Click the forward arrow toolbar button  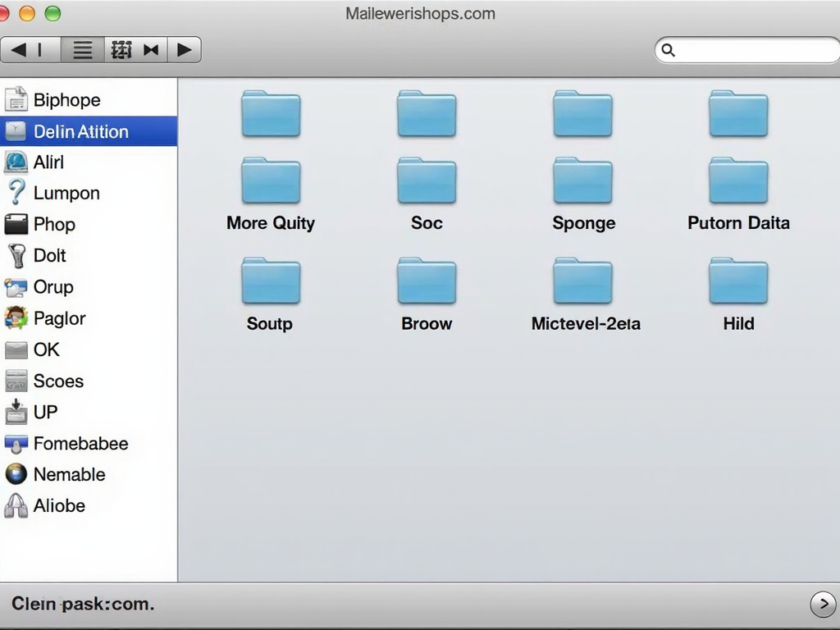185,50
